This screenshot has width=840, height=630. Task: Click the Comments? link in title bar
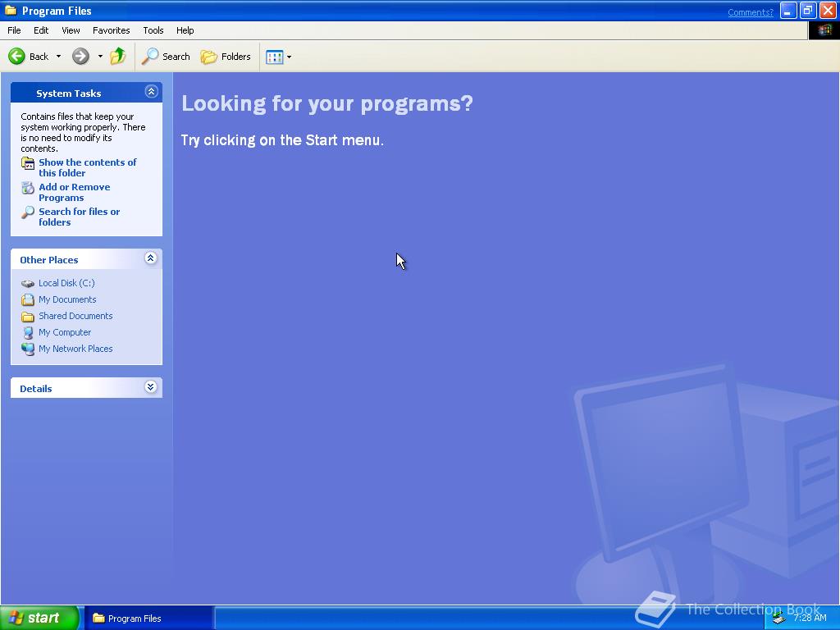(751, 12)
